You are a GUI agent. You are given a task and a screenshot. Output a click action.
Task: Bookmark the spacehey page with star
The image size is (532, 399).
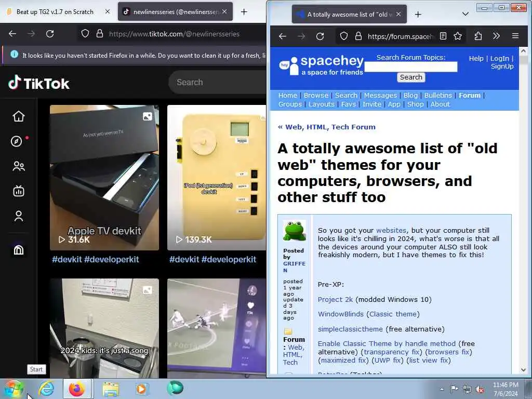458,36
